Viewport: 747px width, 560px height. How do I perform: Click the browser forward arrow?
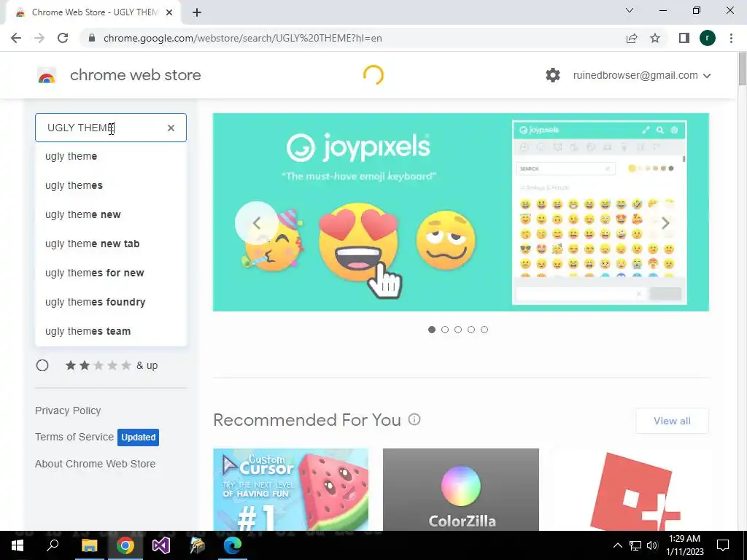39,38
